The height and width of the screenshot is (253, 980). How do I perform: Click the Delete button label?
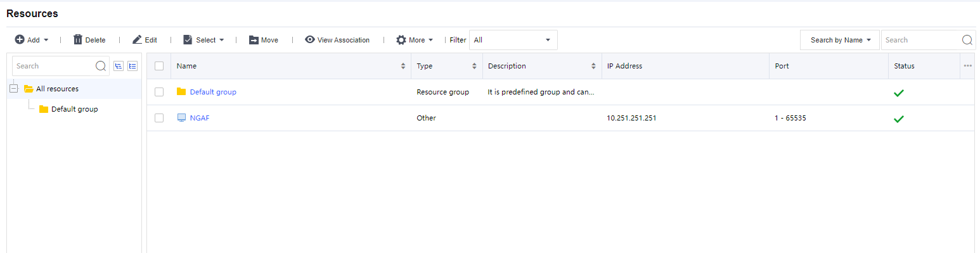point(95,40)
